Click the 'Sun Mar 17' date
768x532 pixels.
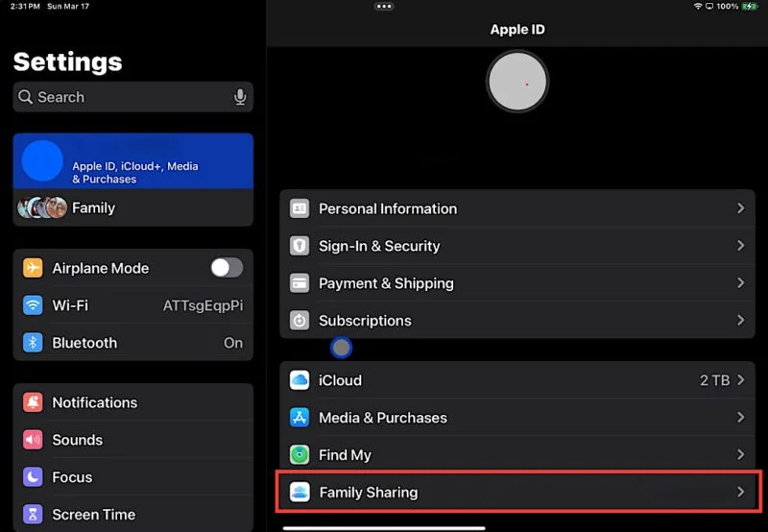pyautogui.click(x=68, y=7)
